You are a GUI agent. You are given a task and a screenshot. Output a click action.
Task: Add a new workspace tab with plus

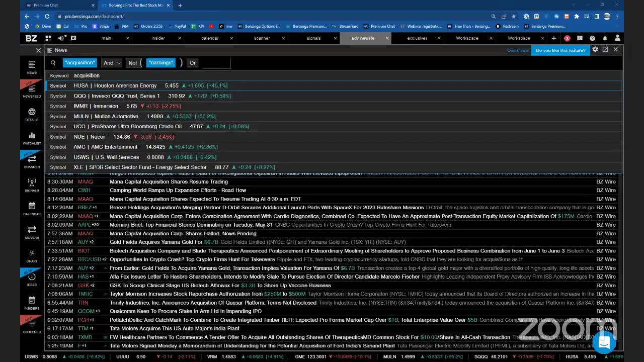pos(554,38)
